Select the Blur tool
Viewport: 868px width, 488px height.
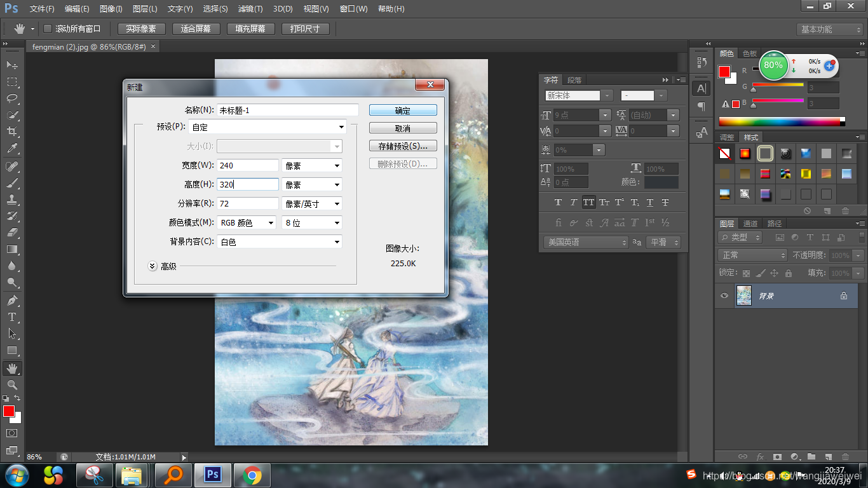12,266
